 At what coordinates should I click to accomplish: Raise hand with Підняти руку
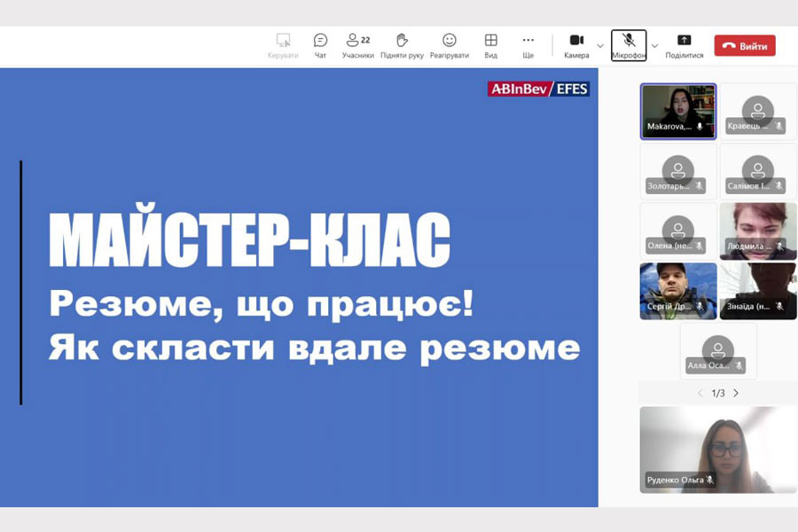click(402, 45)
